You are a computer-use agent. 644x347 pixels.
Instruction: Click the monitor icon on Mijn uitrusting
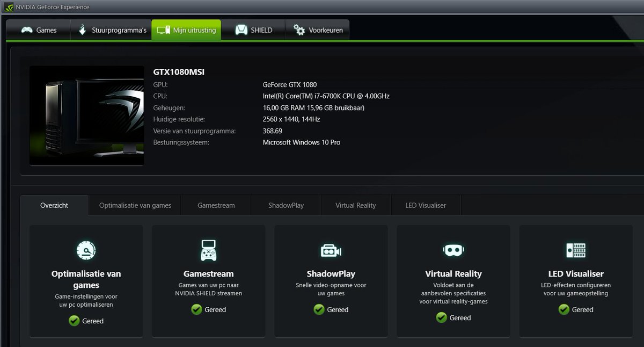[x=163, y=31]
